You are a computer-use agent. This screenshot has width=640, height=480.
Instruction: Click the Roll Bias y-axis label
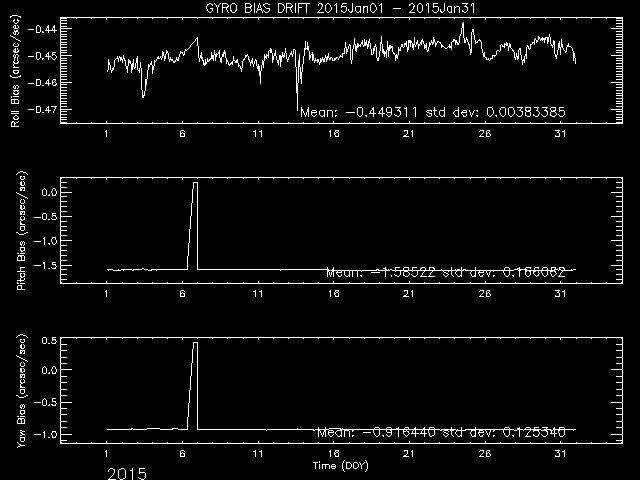[x=15, y=72]
